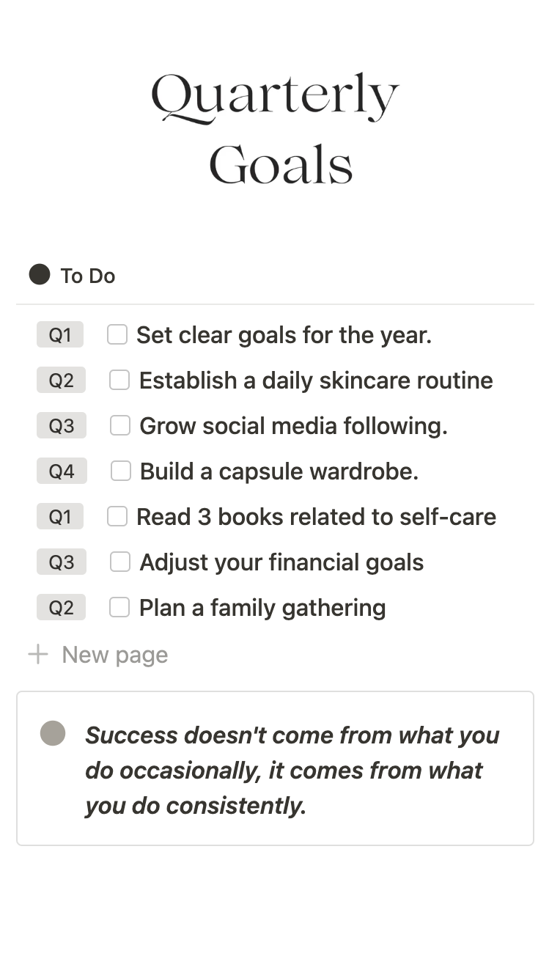560x959 pixels.
Task: Tick the 'Establish a daily skincare routine' checkbox
Action: pos(119,380)
